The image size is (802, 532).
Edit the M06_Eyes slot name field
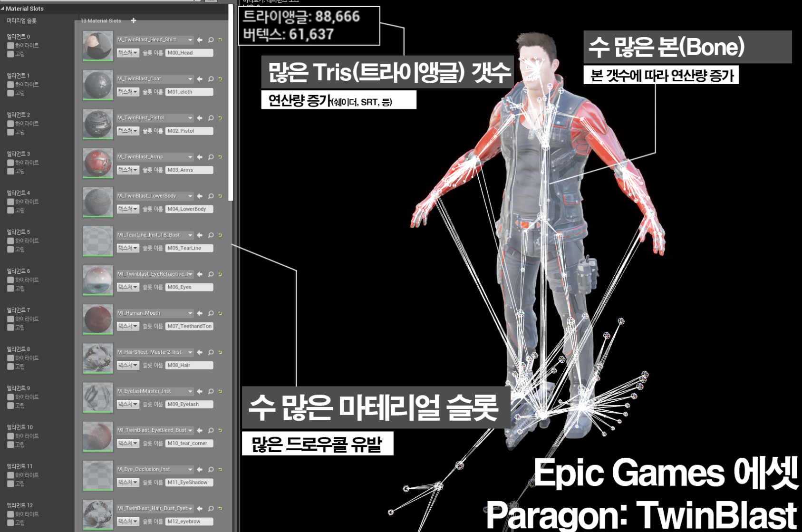point(189,287)
